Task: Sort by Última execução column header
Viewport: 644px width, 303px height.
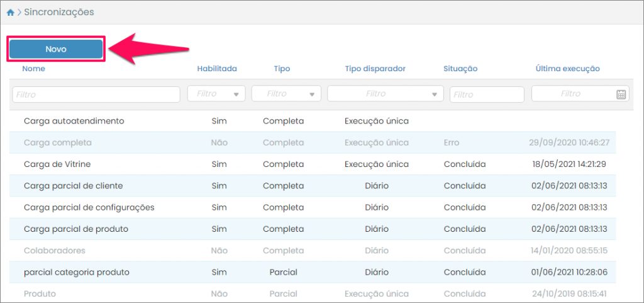Action: tap(567, 69)
